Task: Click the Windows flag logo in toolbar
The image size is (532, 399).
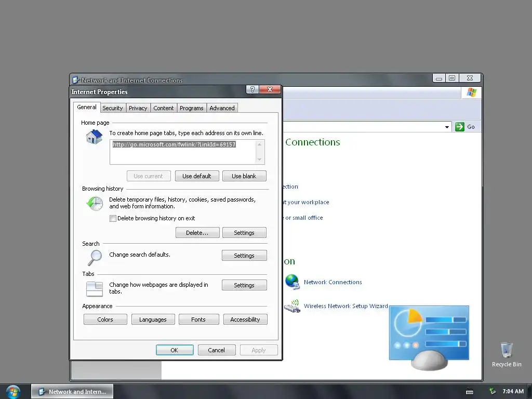Action: pyautogui.click(x=471, y=92)
